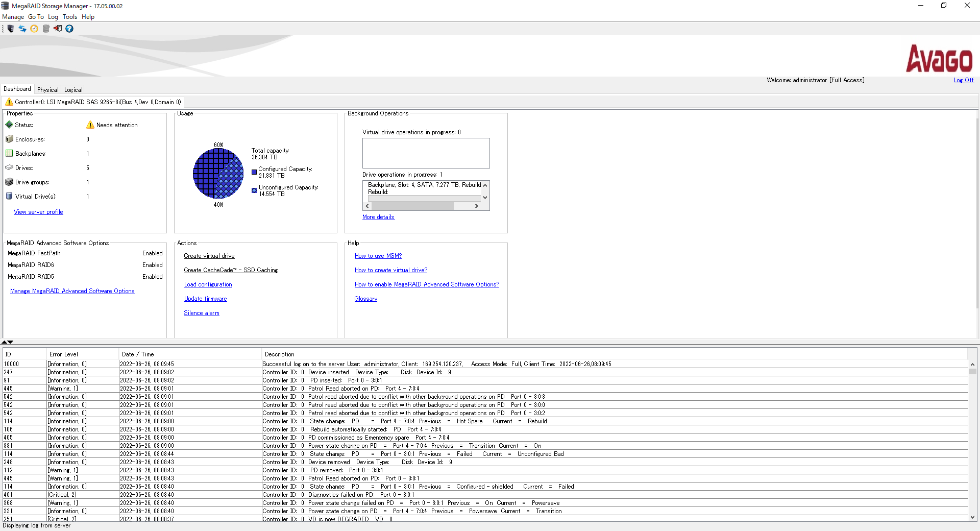Select log row 'VD is now DEGRADED'
980x531 pixels.
pos(485,519)
